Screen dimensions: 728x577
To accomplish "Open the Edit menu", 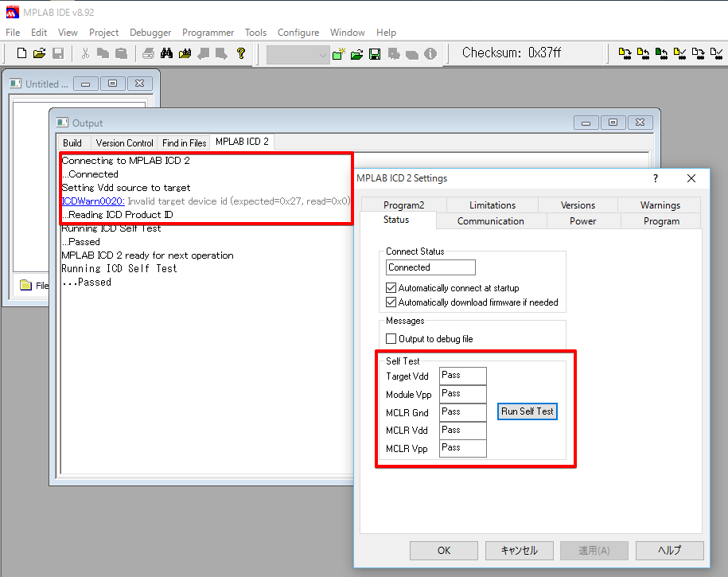I will coord(39,33).
